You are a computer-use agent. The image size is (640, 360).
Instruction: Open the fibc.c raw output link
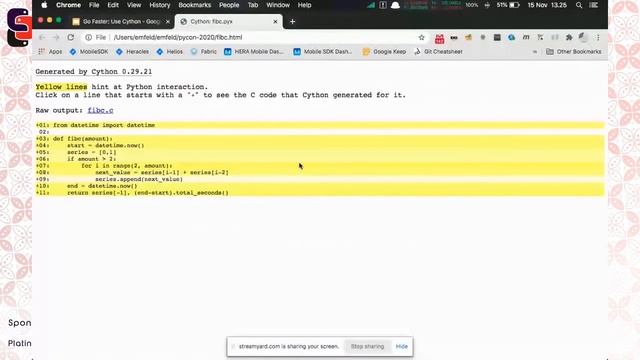tap(100, 110)
